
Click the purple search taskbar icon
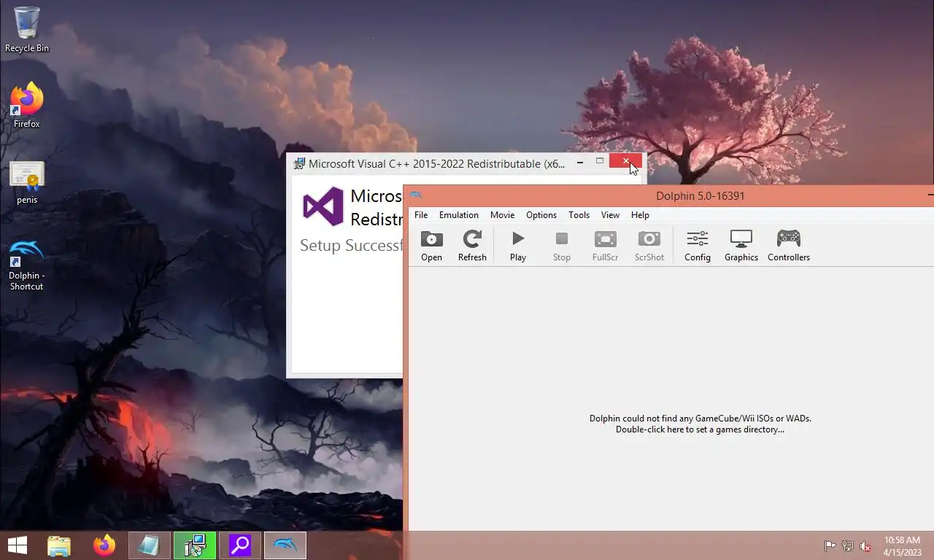pyautogui.click(x=240, y=545)
